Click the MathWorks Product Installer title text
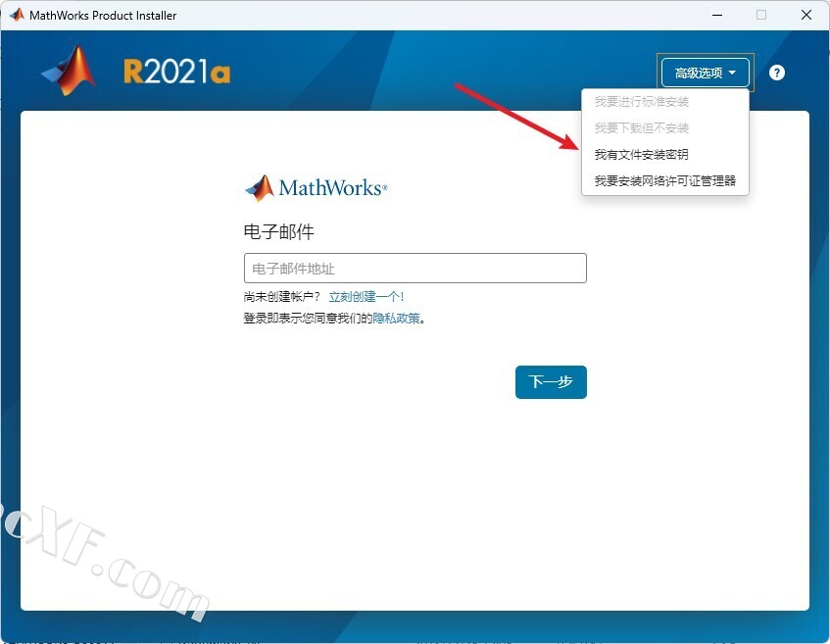Image resolution: width=830 pixels, height=644 pixels. 103,16
